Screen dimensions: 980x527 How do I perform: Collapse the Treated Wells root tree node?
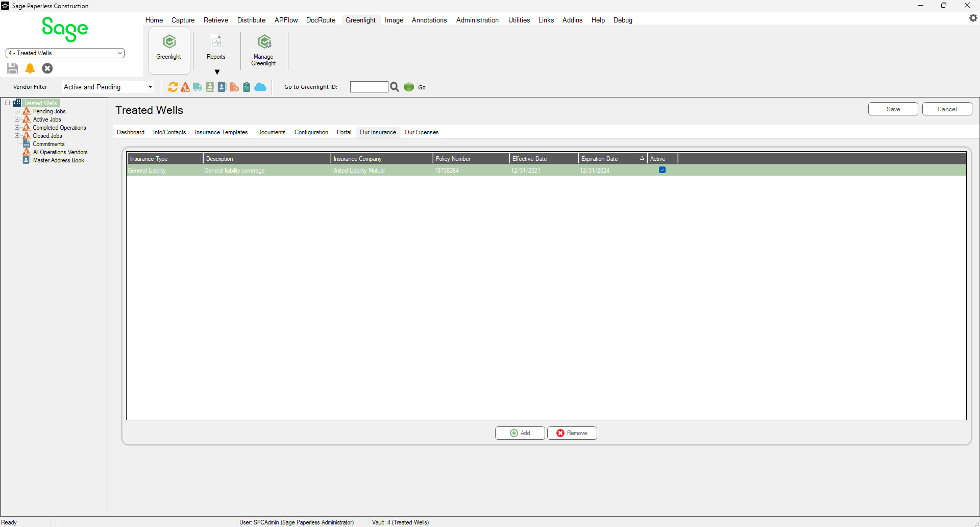(8, 103)
